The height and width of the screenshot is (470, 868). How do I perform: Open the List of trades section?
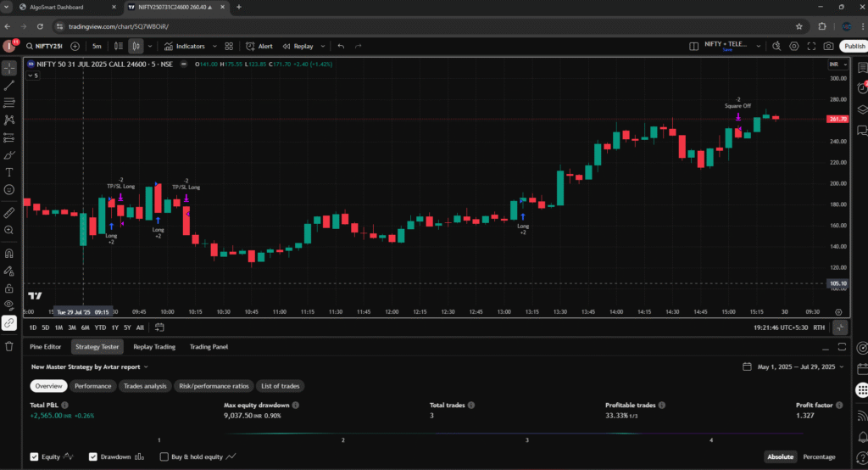(280, 386)
